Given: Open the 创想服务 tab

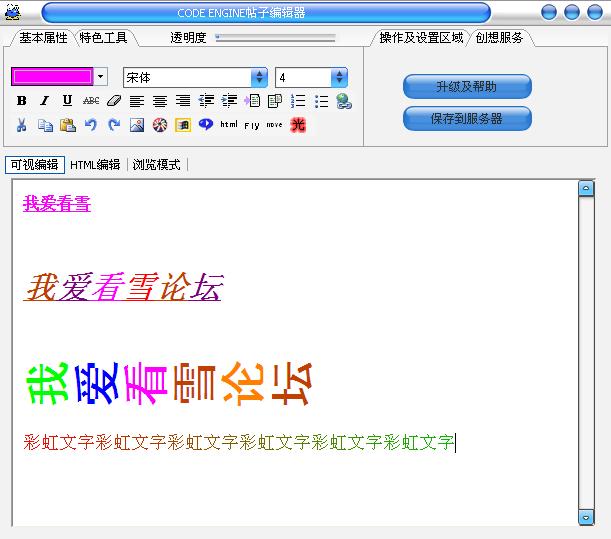Looking at the screenshot, I should pos(499,38).
